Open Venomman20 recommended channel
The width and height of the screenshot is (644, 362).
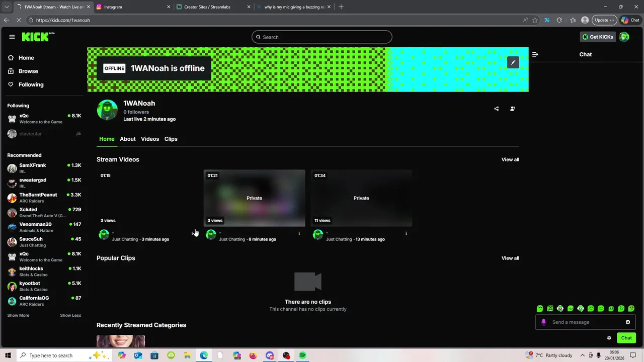44,227
